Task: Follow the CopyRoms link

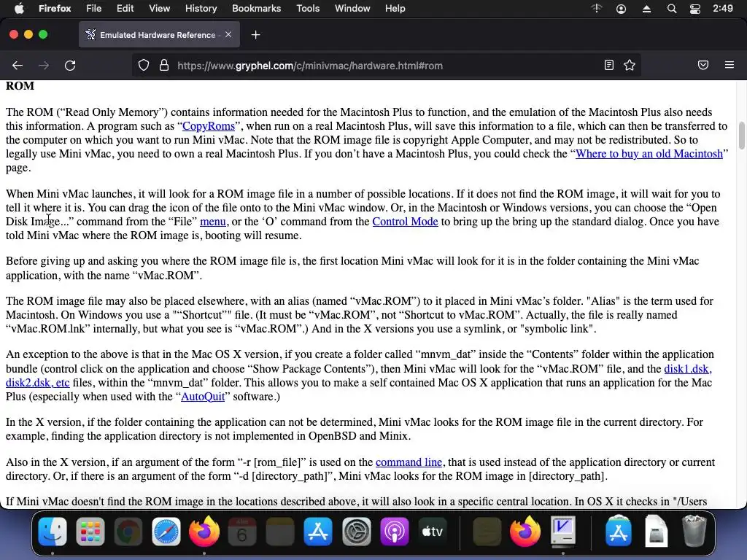Action: click(x=209, y=126)
